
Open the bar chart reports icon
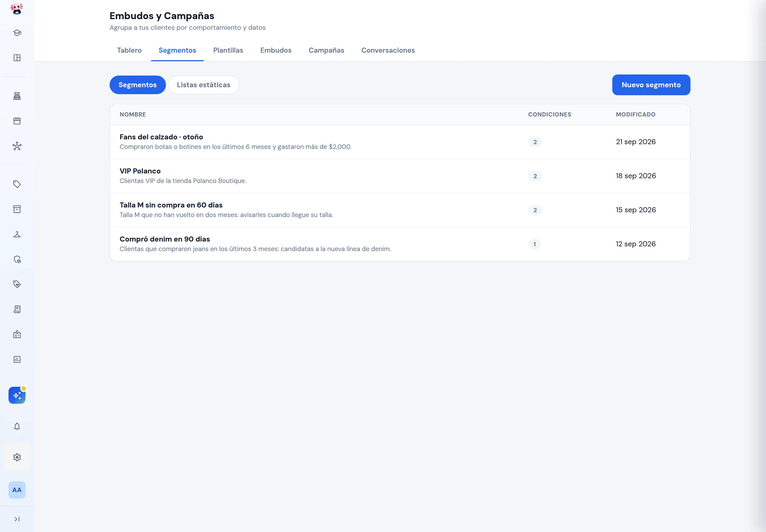(x=17, y=359)
